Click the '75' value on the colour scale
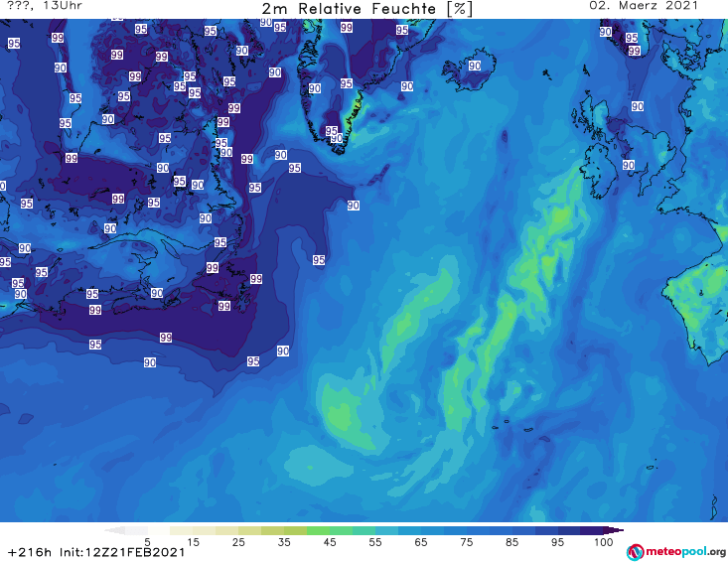 [x=466, y=542]
